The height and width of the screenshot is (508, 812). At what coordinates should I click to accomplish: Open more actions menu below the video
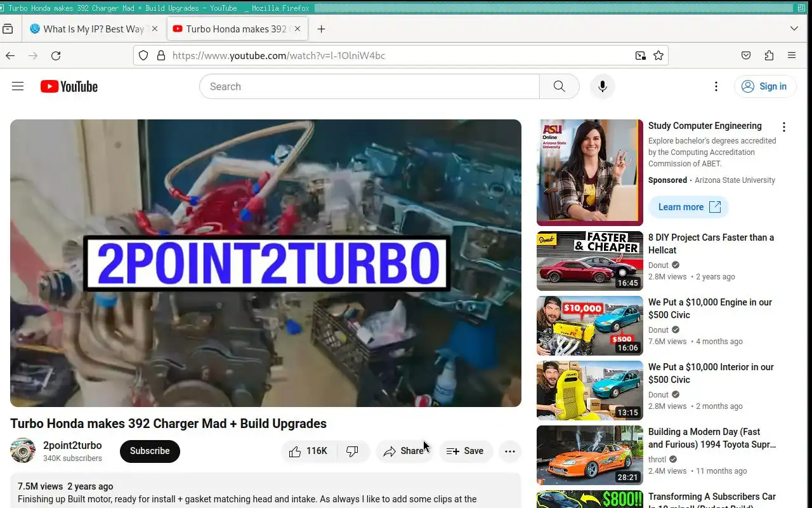pos(510,451)
